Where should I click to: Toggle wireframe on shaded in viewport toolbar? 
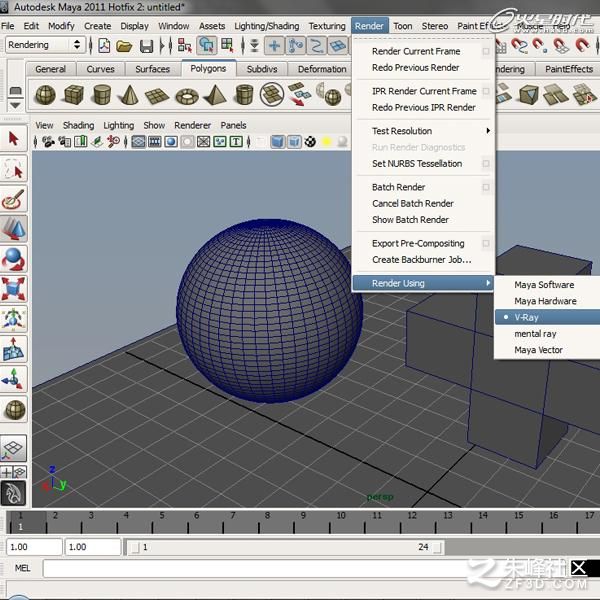click(x=294, y=142)
